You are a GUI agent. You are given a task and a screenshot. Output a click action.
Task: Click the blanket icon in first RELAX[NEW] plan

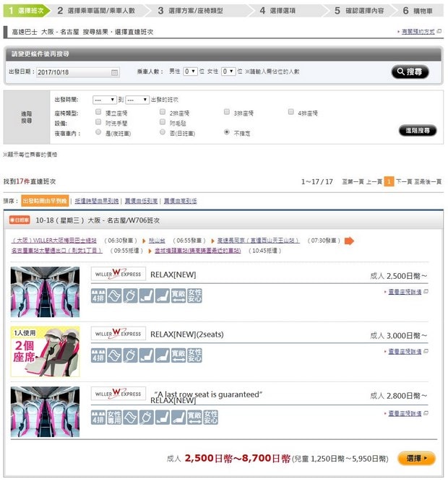click(114, 295)
